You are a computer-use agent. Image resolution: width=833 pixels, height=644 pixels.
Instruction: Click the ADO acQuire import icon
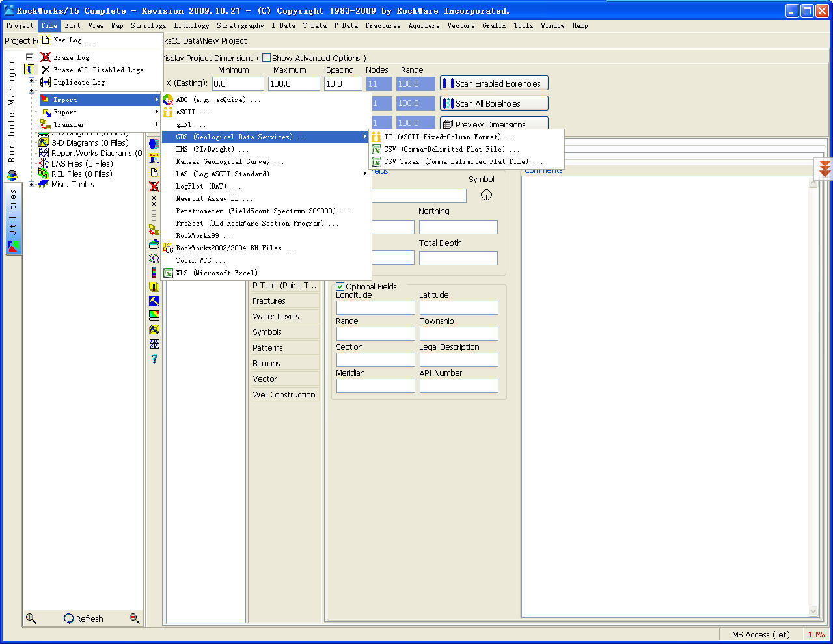pyautogui.click(x=168, y=100)
